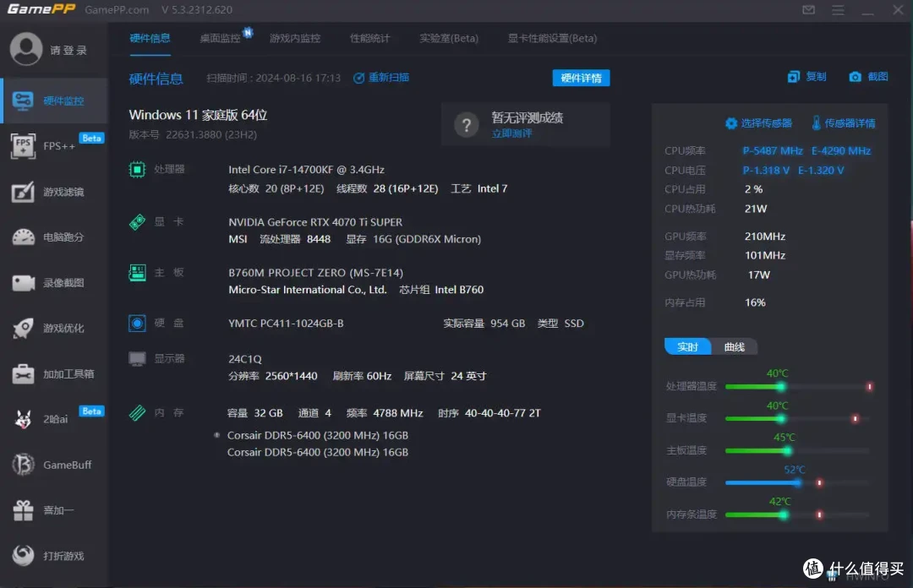Click the 显示器 monitor icon
Image resolution: width=913 pixels, height=588 pixels.
137,358
